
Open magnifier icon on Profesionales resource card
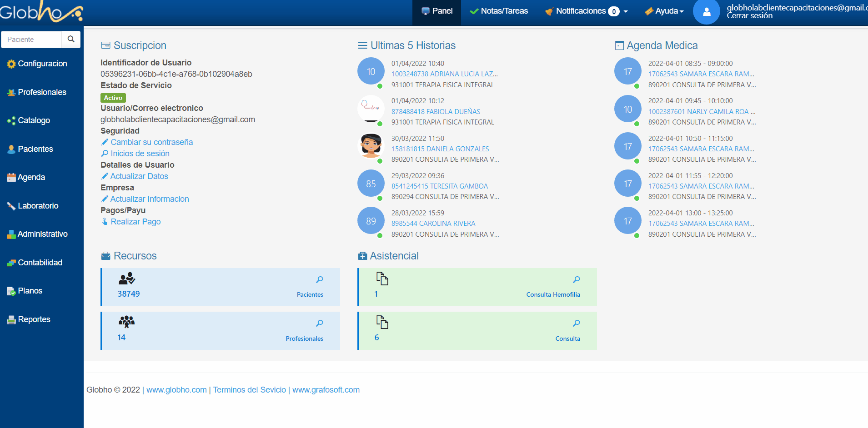tap(320, 323)
